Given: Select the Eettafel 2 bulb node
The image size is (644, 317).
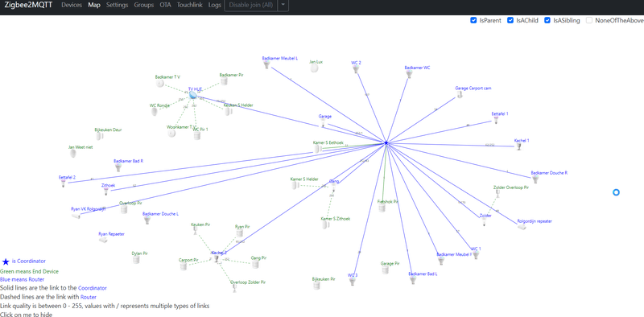Looking at the screenshot, I should [64, 183].
